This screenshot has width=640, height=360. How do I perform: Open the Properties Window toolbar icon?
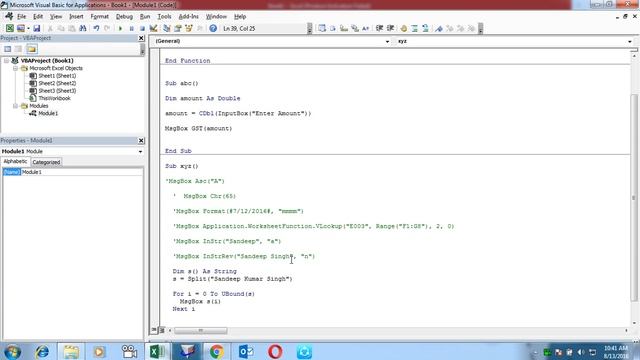(x=178, y=28)
